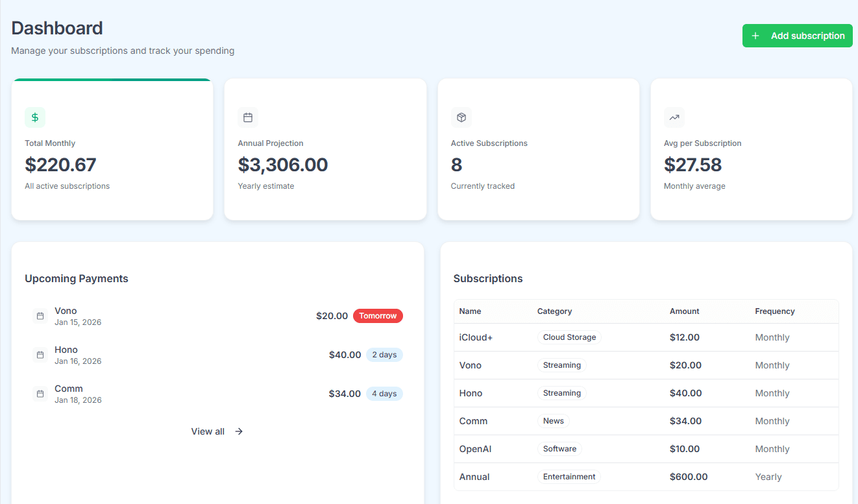Image resolution: width=858 pixels, height=504 pixels.
Task: Select the iCloud+ subscription row
Action: [476, 337]
